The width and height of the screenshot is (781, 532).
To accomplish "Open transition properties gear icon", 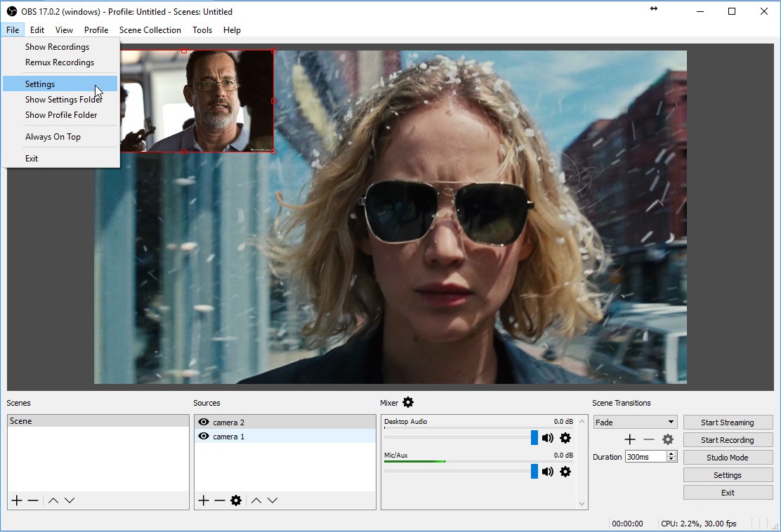I will (668, 439).
